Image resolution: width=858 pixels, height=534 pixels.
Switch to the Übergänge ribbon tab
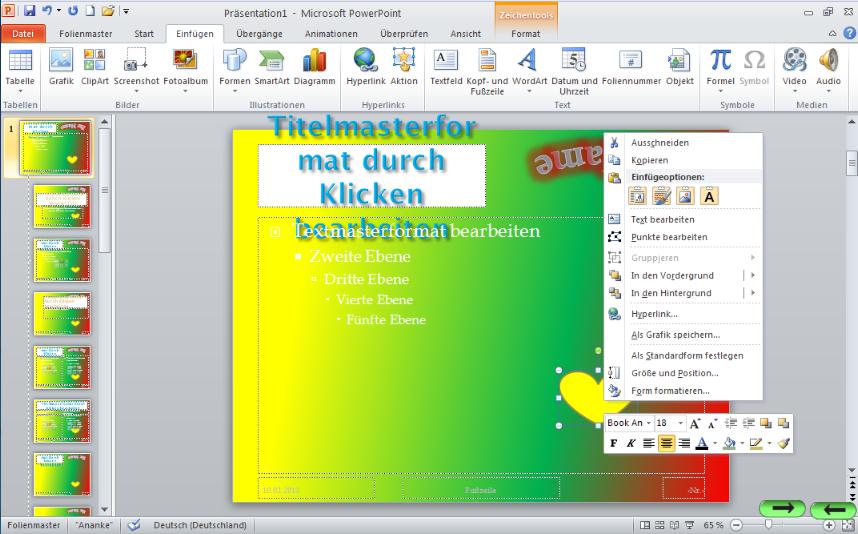click(x=259, y=33)
